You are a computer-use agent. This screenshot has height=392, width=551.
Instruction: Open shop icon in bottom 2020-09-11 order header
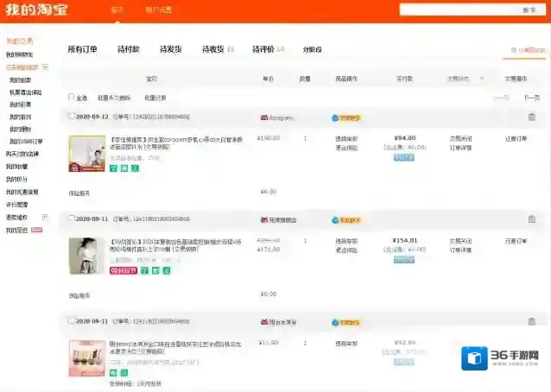[x=264, y=322]
